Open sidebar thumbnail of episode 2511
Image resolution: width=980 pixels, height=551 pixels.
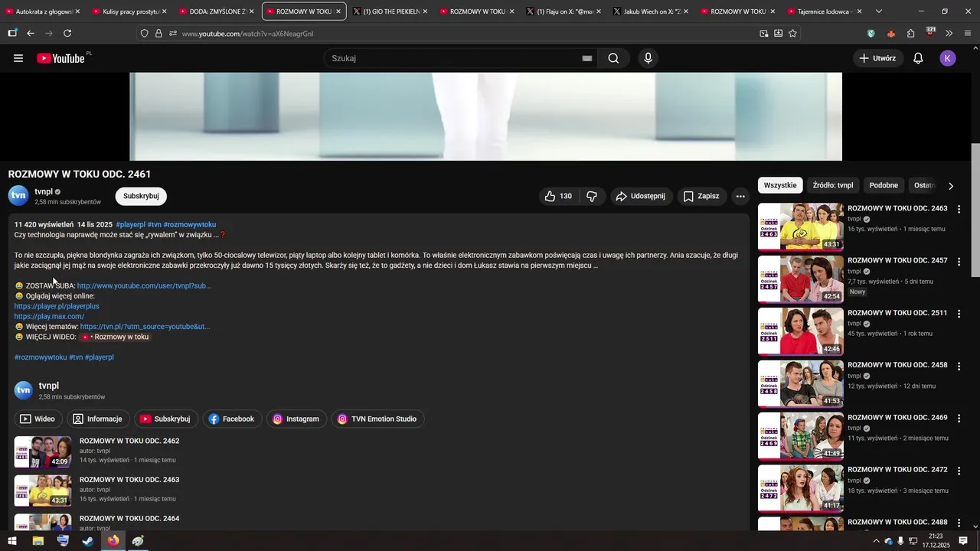pyautogui.click(x=800, y=331)
